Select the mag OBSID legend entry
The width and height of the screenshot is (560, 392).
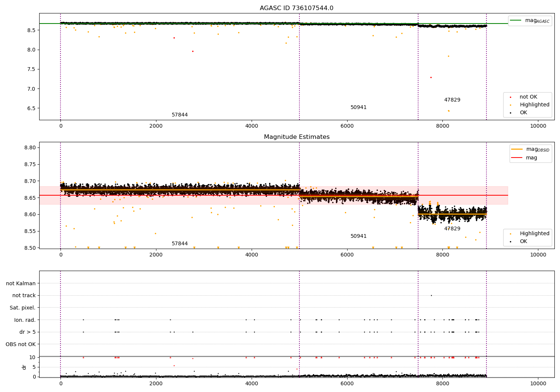click(x=530, y=149)
